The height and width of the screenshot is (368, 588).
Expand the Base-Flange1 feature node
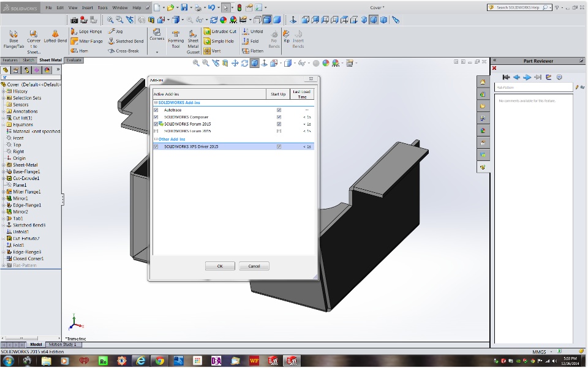(4, 171)
